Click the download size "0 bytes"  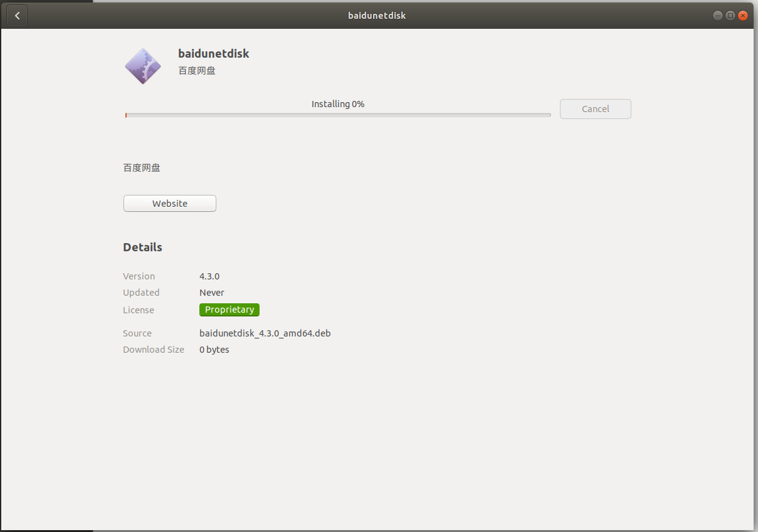click(214, 350)
